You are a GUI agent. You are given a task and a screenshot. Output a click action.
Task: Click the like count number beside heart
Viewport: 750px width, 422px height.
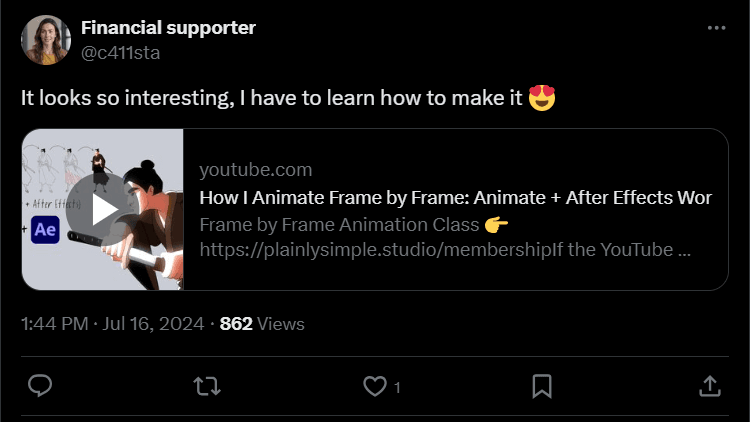coord(397,387)
